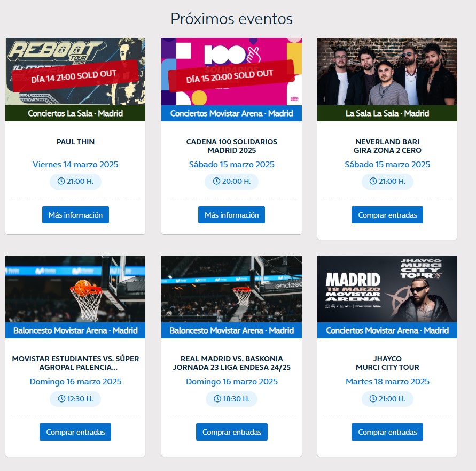Open the Neverland Bari band photo
The width and height of the screenshot is (476, 471).
[x=387, y=72]
